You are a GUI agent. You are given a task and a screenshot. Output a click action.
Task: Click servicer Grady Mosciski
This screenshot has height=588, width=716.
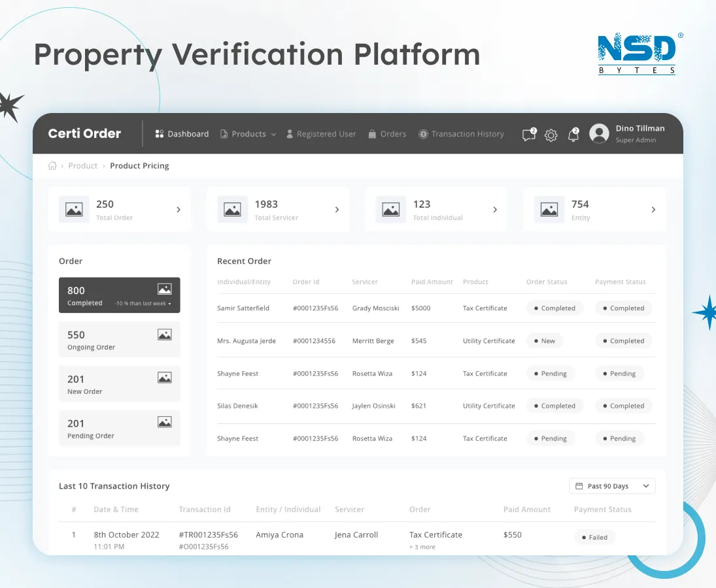376,308
